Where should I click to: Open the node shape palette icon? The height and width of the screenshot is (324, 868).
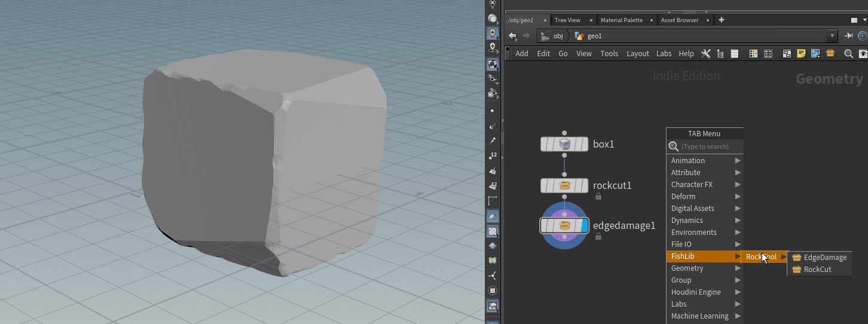[x=768, y=54]
